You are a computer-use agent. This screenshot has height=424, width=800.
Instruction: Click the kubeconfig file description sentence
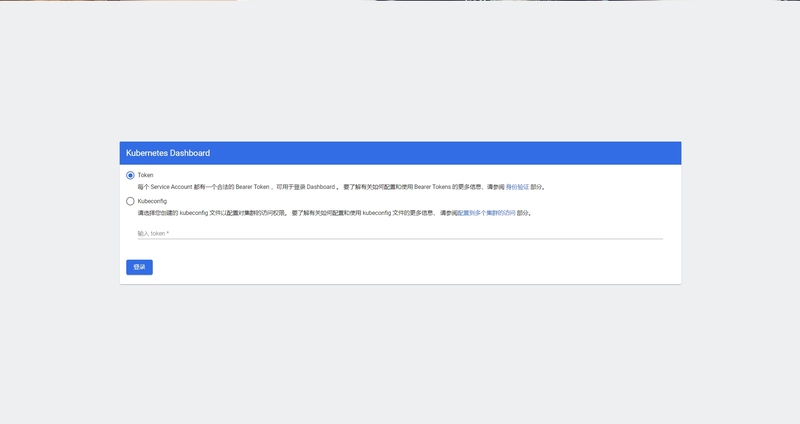pos(335,213)
